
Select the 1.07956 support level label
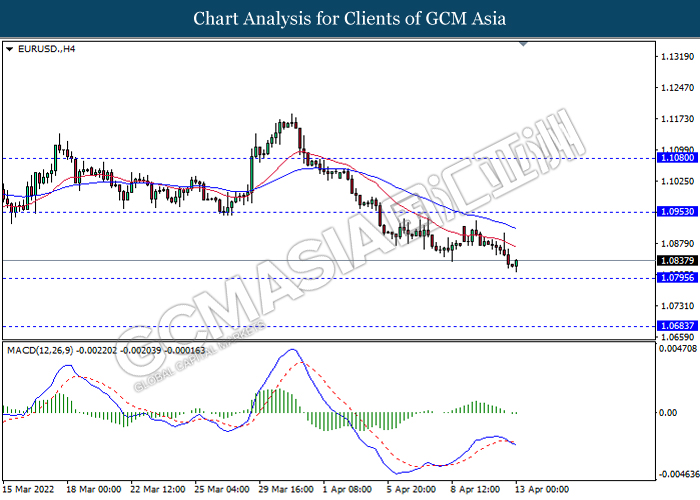[677, 278]
